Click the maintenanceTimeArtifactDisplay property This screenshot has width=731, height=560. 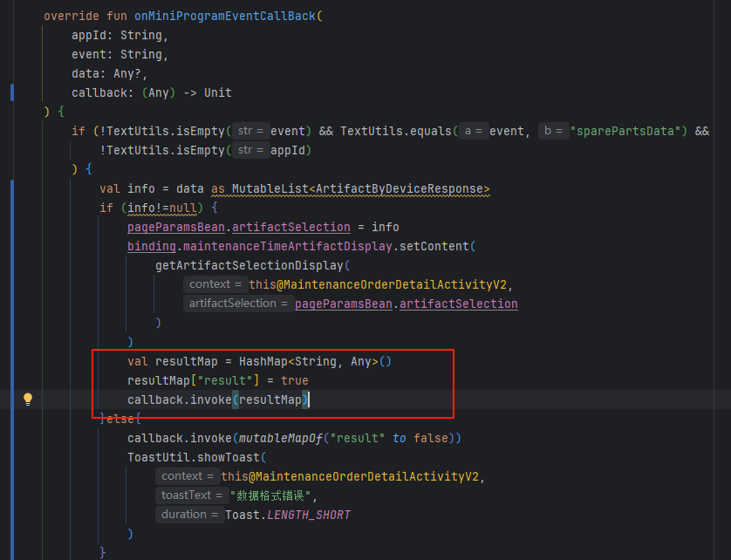(x=287, y=246)
